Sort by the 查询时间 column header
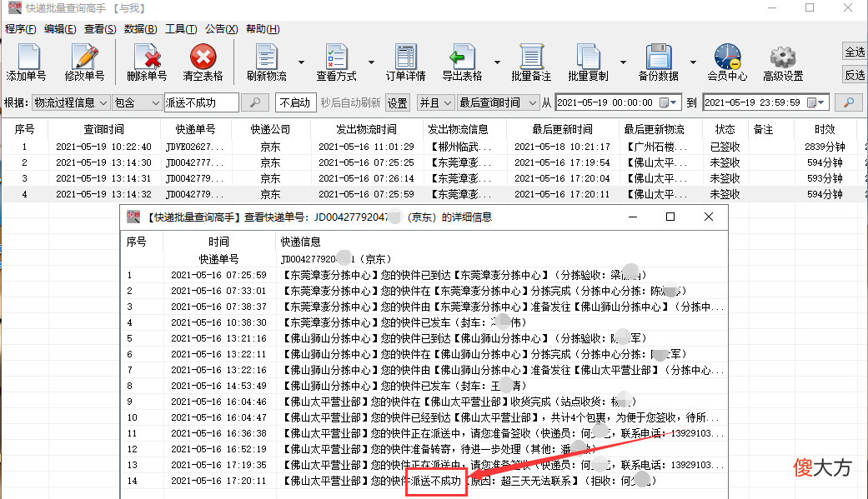 coord(103,129)
